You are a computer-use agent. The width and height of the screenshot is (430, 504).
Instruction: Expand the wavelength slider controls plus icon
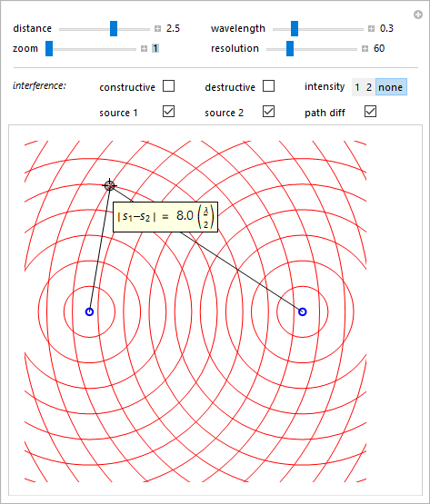371,29
